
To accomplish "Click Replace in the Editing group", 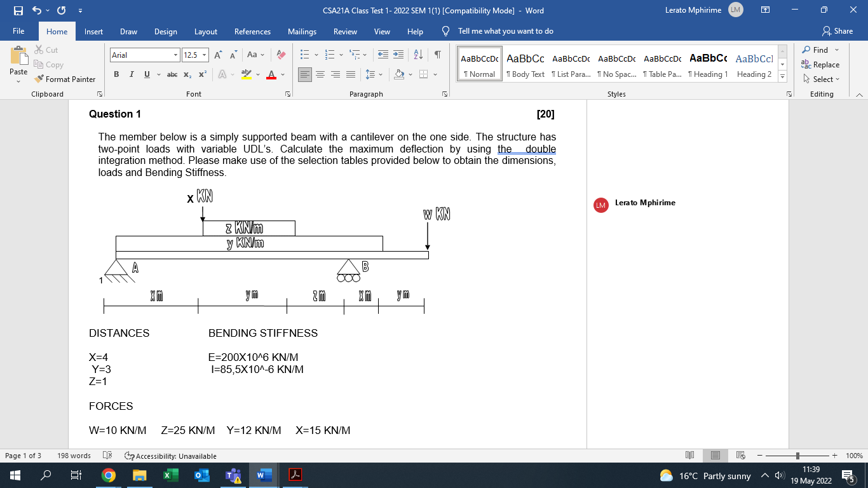I will 822,65.
